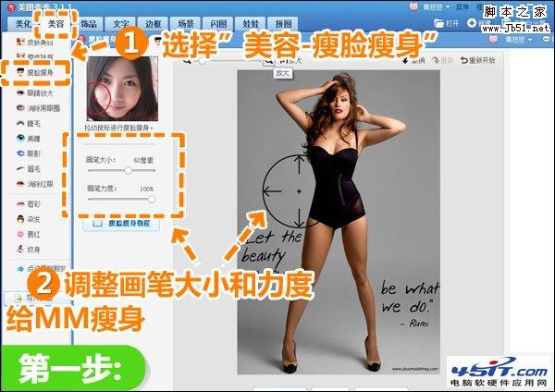This screenshot has height=392, width=555.
Task: Click the 打开 open folder icon
Action: [438, 23]
